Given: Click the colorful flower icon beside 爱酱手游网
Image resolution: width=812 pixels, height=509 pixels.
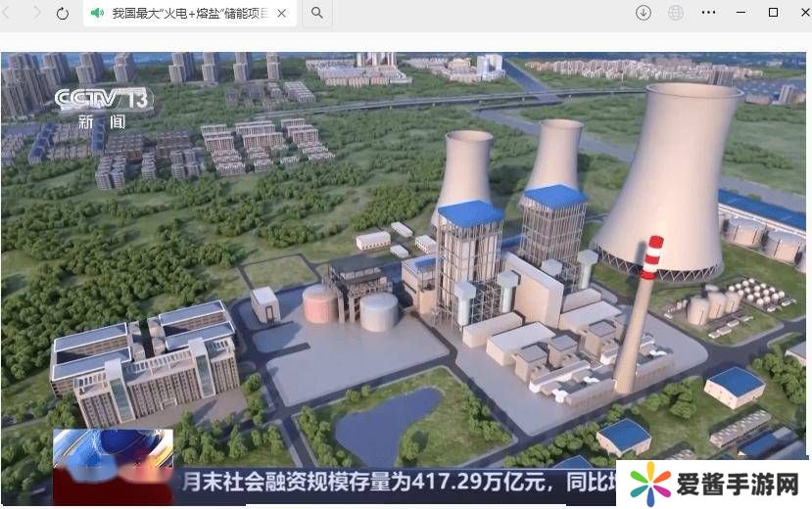Looking at the screenshot, I should pyautogui.click(x=652, y=485).
